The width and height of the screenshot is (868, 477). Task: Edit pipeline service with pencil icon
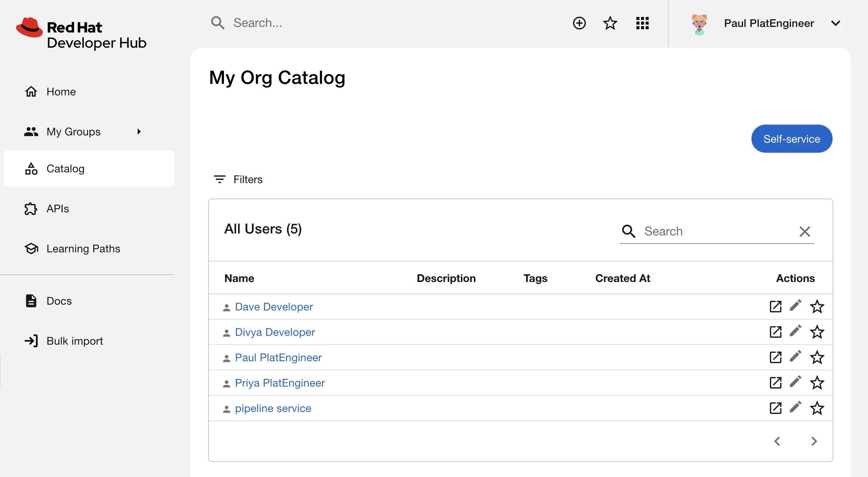[x=796, y=407]
